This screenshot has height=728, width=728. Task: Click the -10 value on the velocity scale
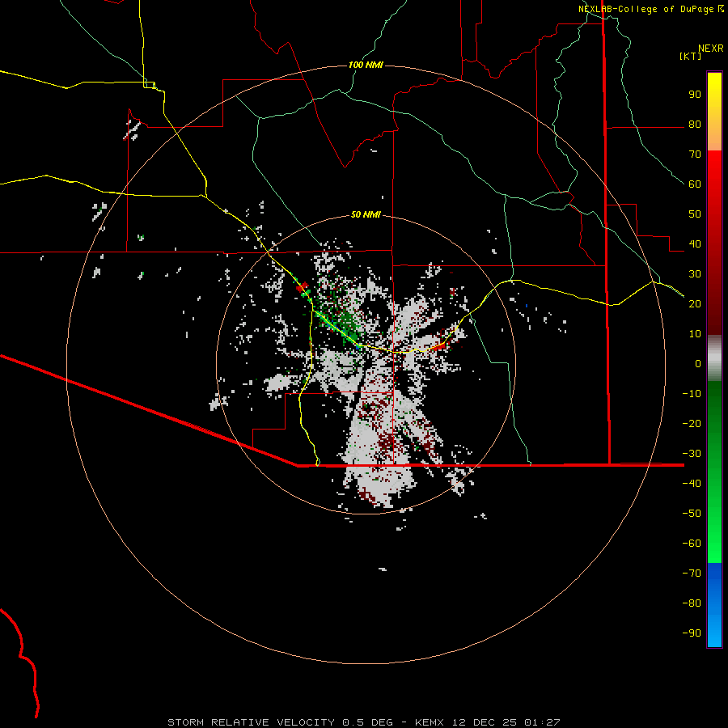tap(692, 394)
